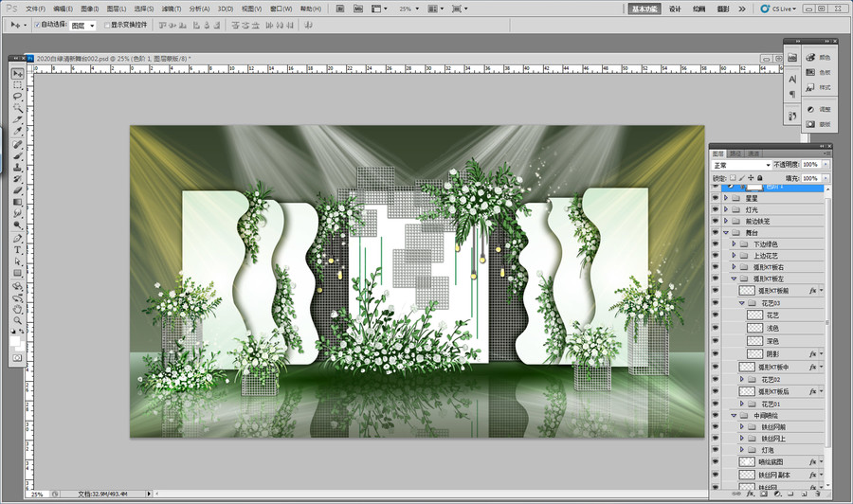
Task: Select the Gradient tool
Action: (18, 202)
